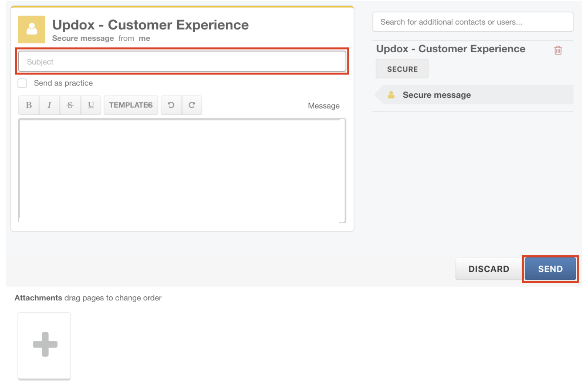Click into the Subject field

[x=182, y=62]
